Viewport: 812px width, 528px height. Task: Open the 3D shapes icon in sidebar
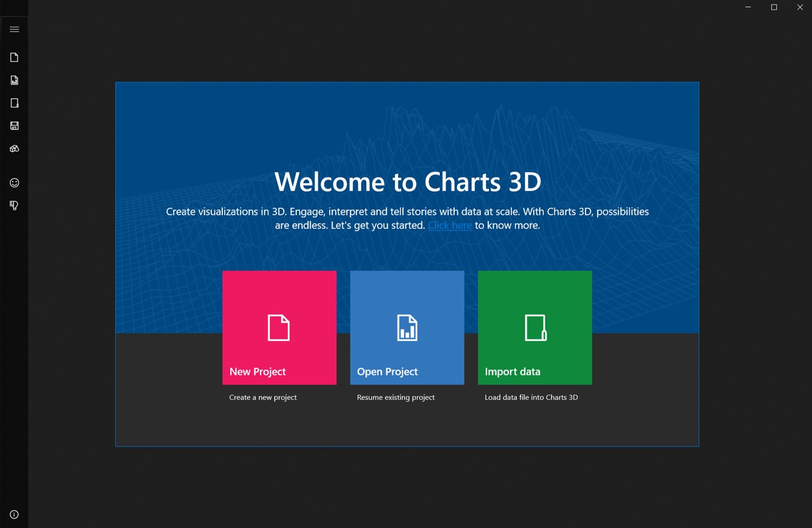15,149
